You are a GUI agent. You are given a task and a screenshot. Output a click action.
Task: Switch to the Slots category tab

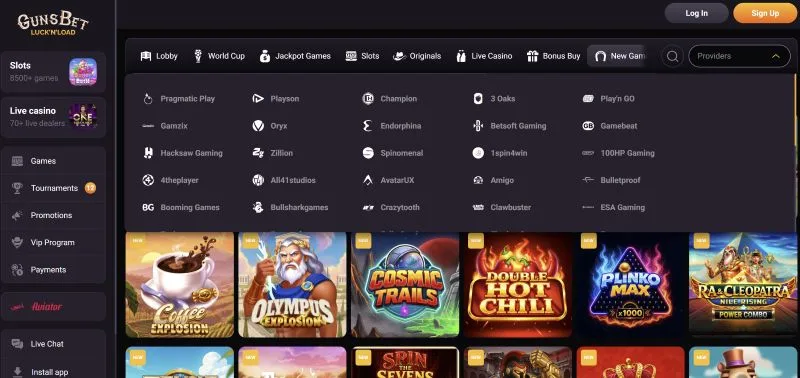[362, 56]
